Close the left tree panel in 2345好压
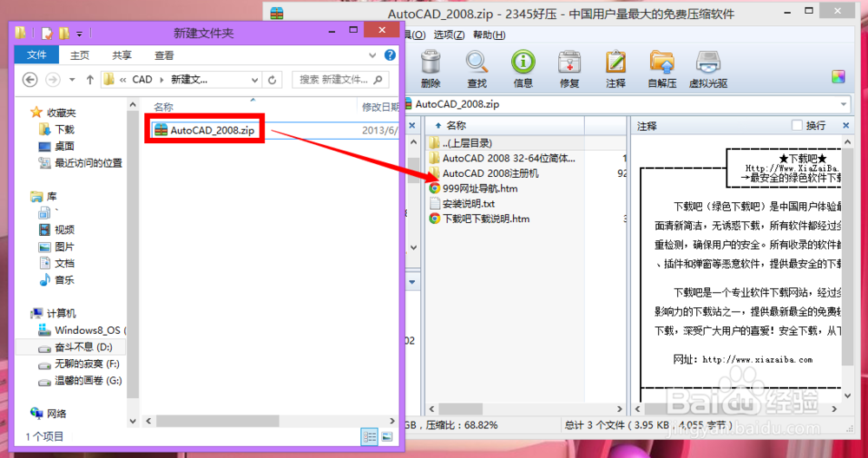868x458 pixels. [x=411, y=126]
